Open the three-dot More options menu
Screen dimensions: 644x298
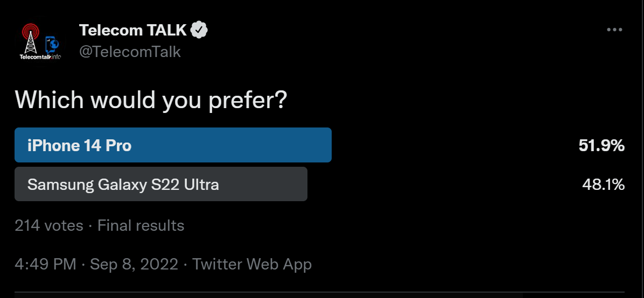614,30
